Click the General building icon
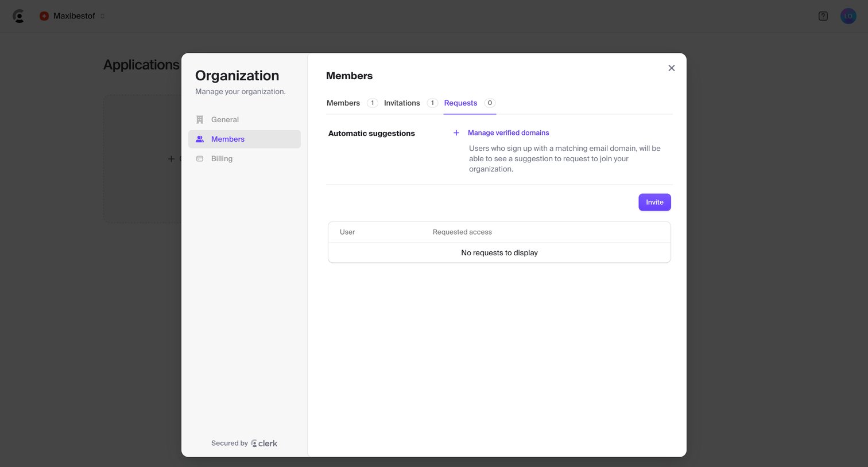 pos(200,120)
